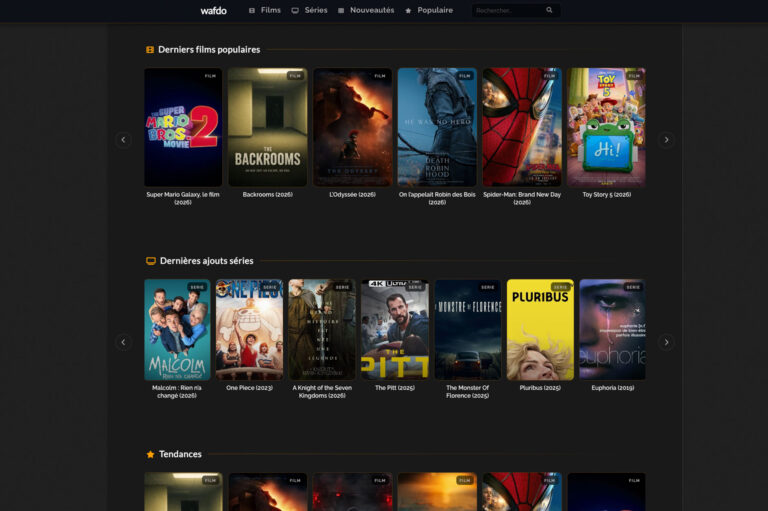Open the L'Odyssée poster in popular films
The height and width of the screenshot is (511, 768).
353,127
